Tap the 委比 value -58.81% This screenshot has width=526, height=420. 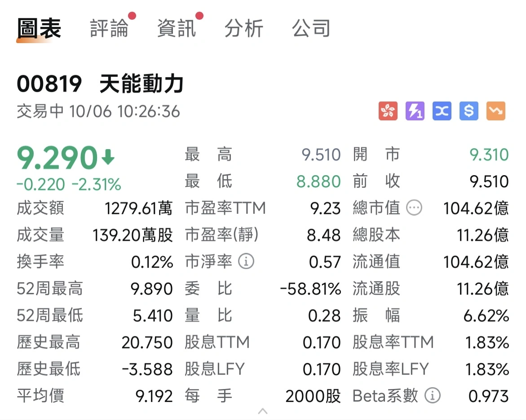pyautogui.click(x=311, y=289)
